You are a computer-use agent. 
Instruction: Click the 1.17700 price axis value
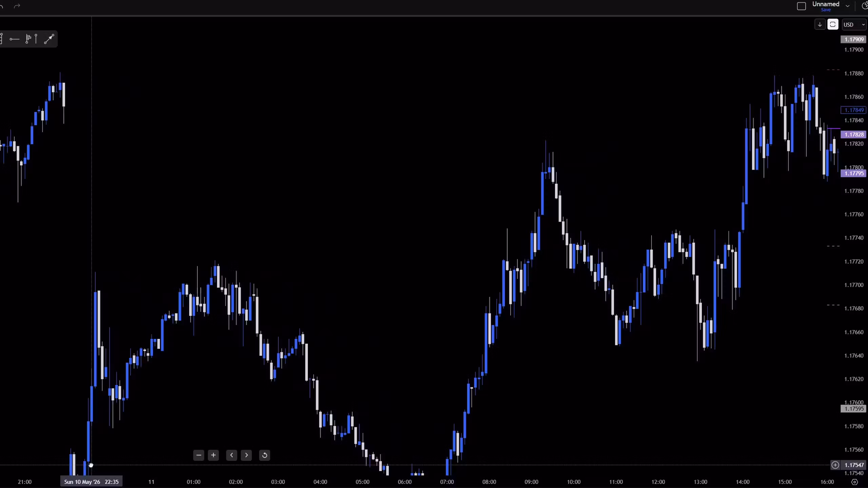point(854,285)
